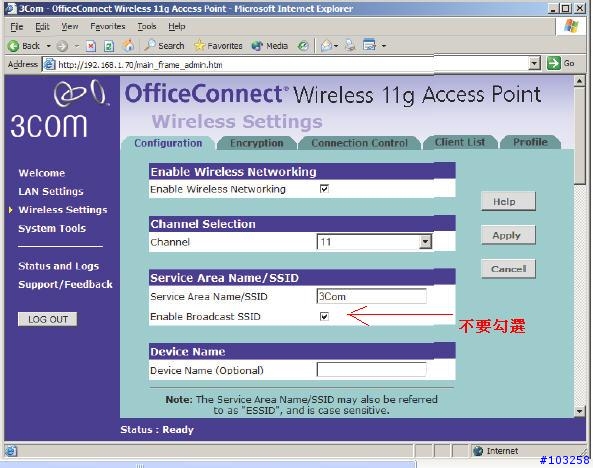
Task: Open the Help menu
Action: (177, 26)
